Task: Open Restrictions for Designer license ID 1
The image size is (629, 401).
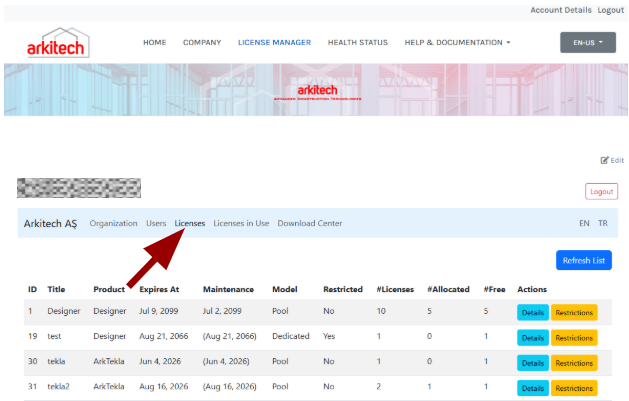Action: pos(574,313)
